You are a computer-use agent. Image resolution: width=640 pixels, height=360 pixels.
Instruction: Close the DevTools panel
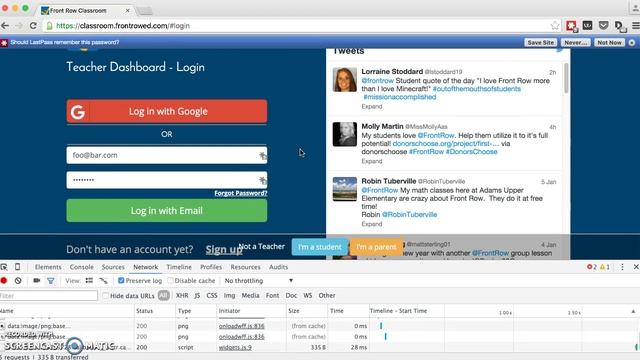(636, 267)
